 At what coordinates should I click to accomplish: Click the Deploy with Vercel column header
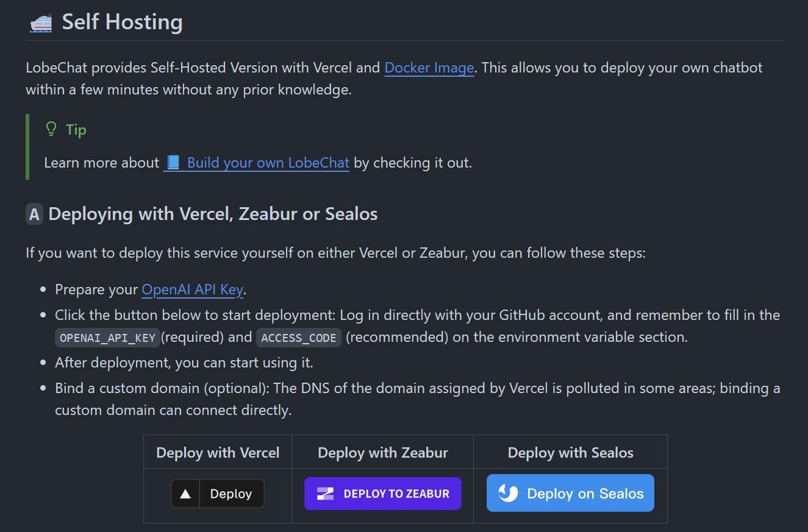click(x=218, y=453)
